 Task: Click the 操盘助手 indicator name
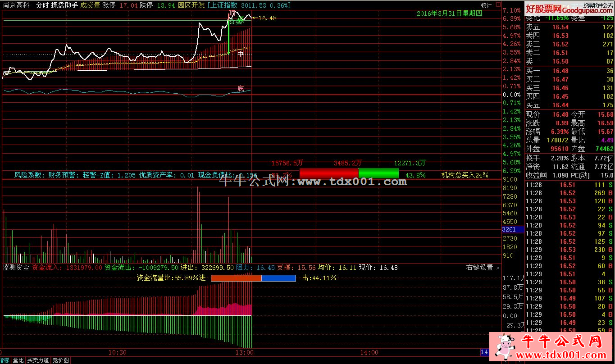64,5
